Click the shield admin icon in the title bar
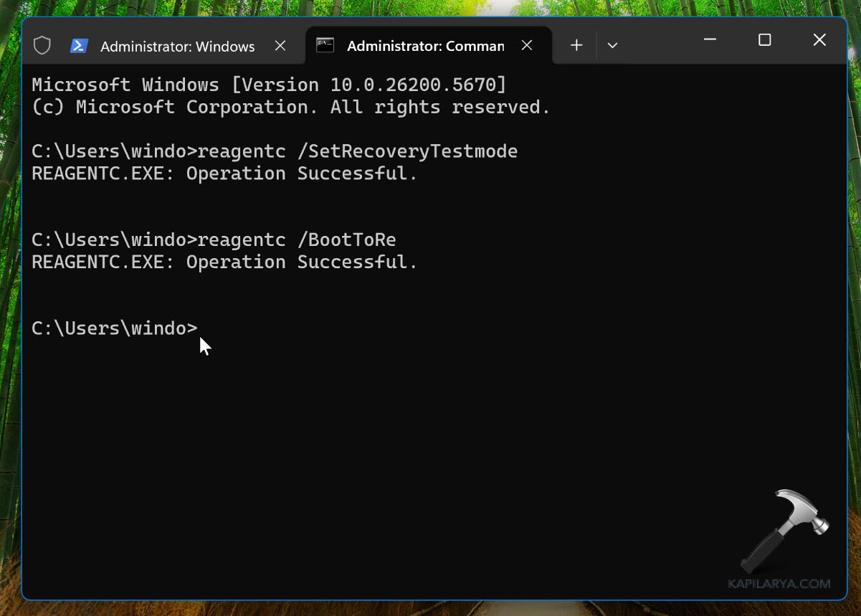Image resolution: width=861 pixels, height=616 pixels. point(42,44)
